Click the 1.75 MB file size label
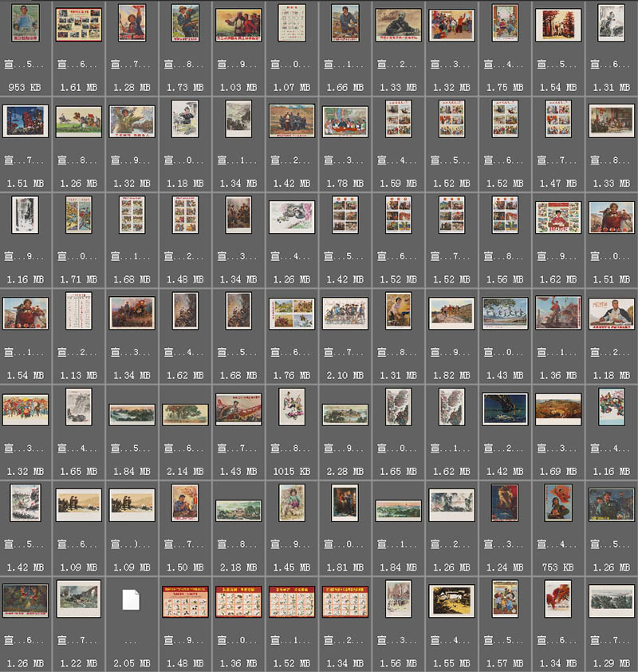Viewport: 638px width, 672px height. [x=504, y=87]
